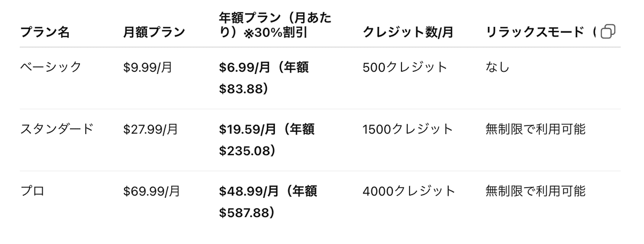
Task: Click the 4000クレジット cell
Action: coord(409,191)
